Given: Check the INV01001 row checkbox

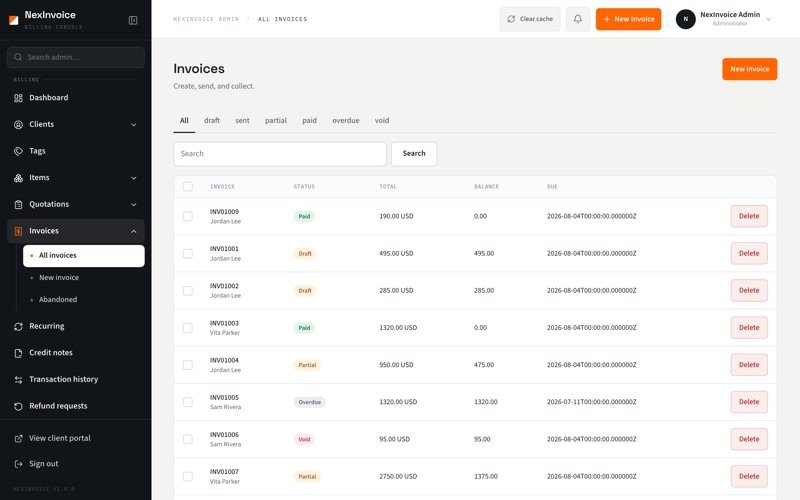Looking at the screenshot, I should (x=188, y=254).
